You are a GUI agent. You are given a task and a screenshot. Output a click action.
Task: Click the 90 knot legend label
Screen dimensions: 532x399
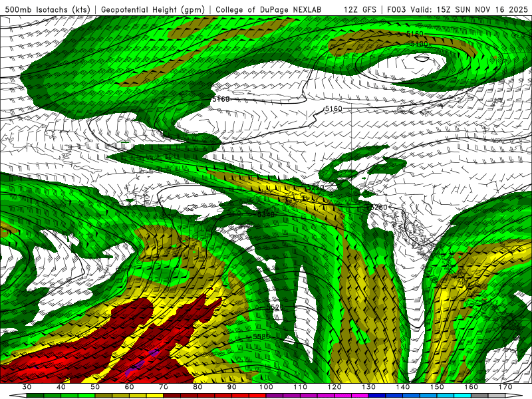231,387
